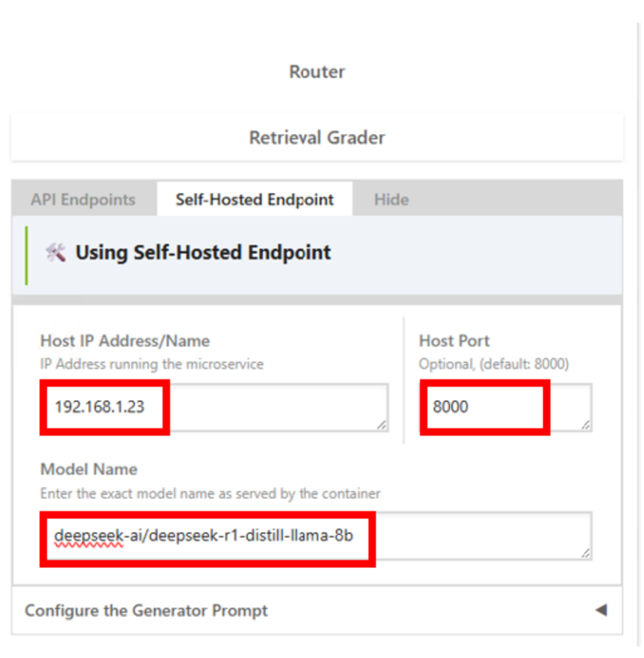644x658 pixels.
Task: Click the 'Optional, (default: 8000)' hint text
Action: 493,364
